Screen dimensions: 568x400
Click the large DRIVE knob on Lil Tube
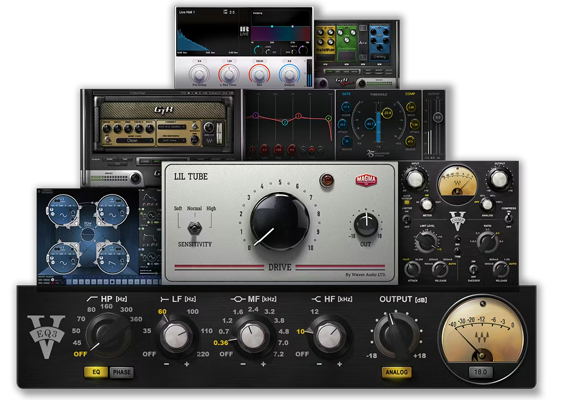[x=279, y=222]
